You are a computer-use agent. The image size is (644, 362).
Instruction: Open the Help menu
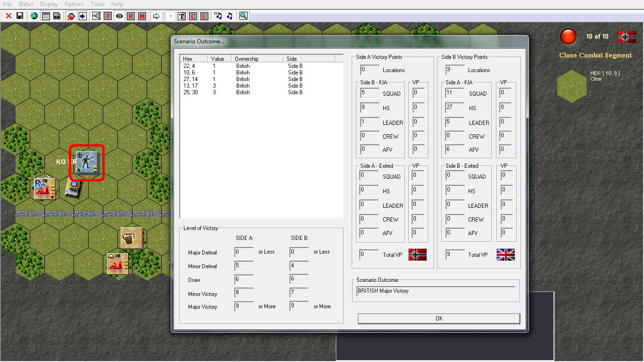coord(117,4)
